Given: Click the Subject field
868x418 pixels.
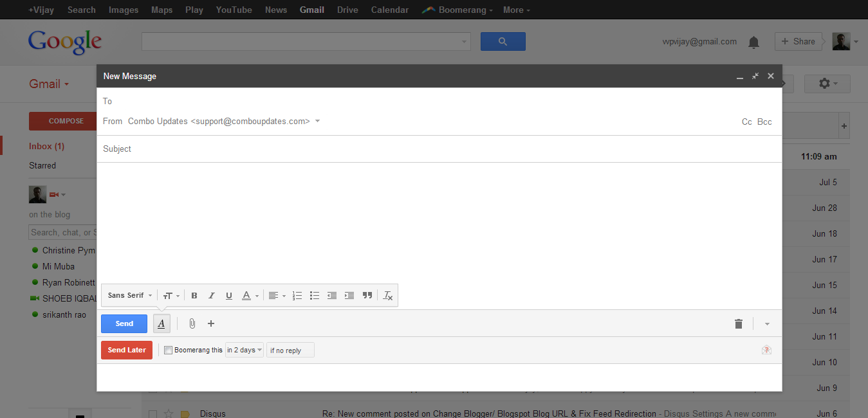Looking at the screenshot, I should point(439,149).
